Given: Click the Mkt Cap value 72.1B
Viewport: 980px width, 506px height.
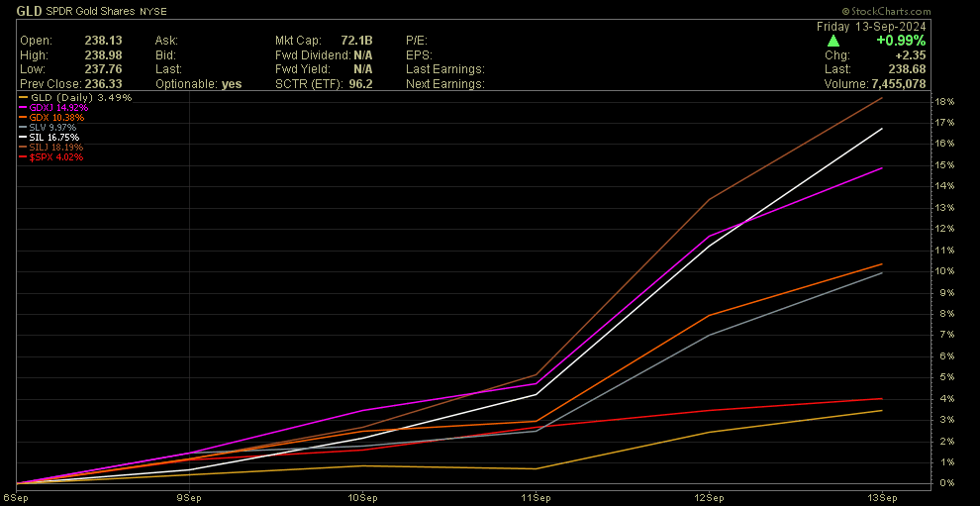Looking at the screenshot, I should pos(357,41).
